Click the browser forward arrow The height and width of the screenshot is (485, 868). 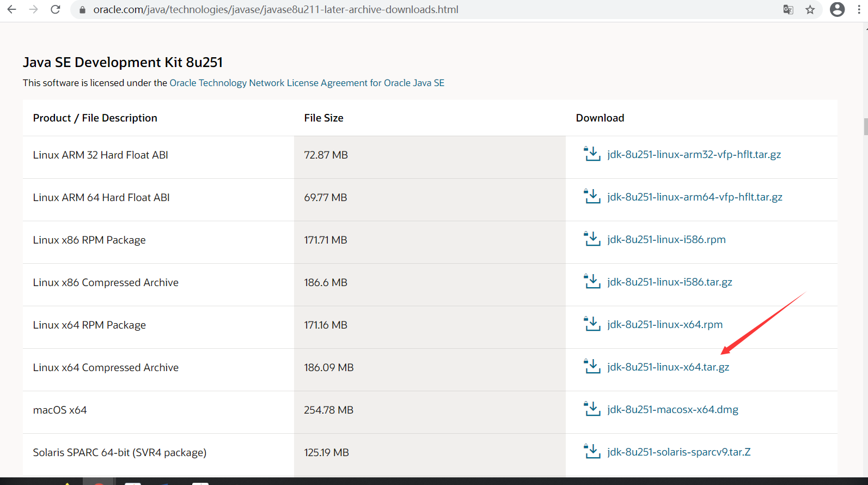click(33, 10)
